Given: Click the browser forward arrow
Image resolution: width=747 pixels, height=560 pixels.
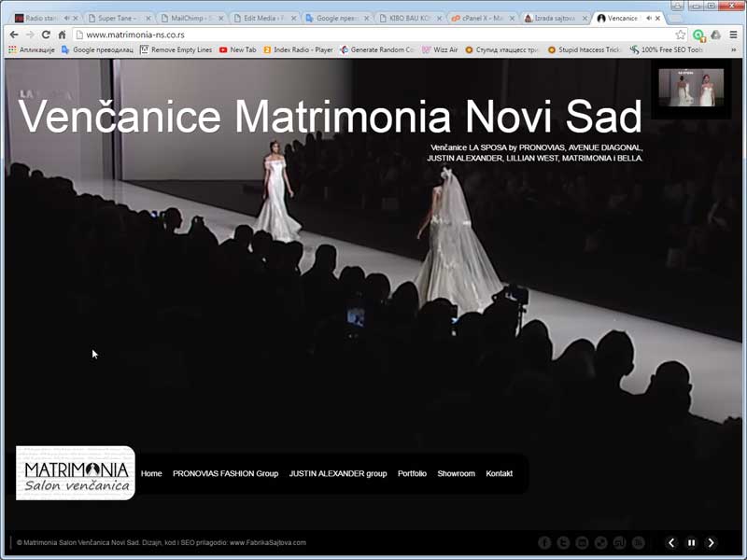Looking at the screenshot, I should tap(30, 35).
